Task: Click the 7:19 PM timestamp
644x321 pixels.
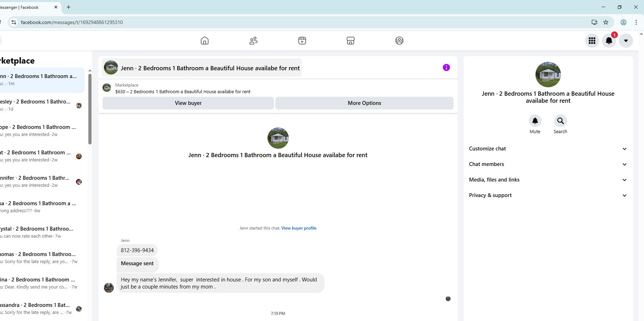Action: pos(278,314)
